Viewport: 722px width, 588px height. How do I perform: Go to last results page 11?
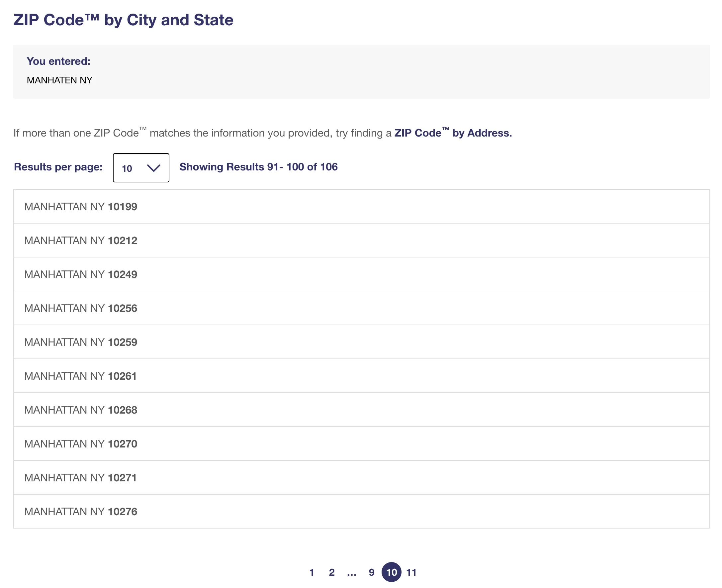(x=411, y=572)
